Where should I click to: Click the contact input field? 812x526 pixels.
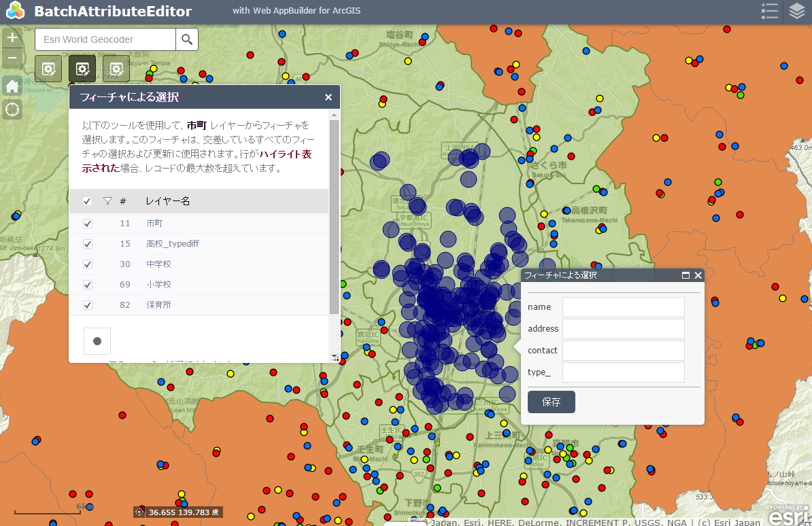point(624,351)
